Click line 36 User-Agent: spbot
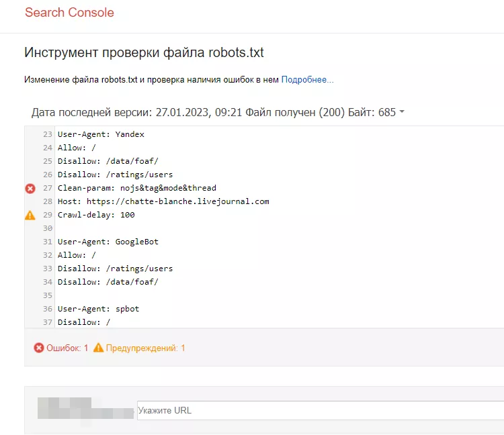 click(98, 309)
